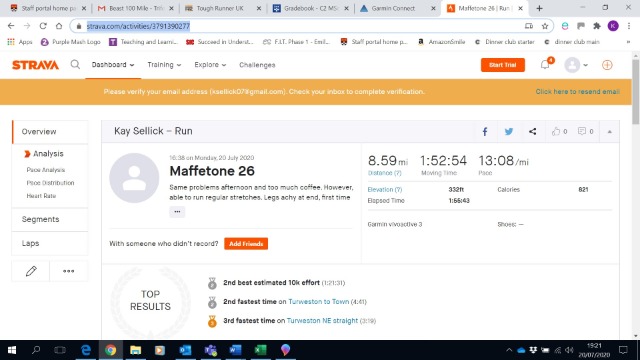Give kudos with the thumbs-up icon
The image size is (640, 360).
[x=556, y=131]
